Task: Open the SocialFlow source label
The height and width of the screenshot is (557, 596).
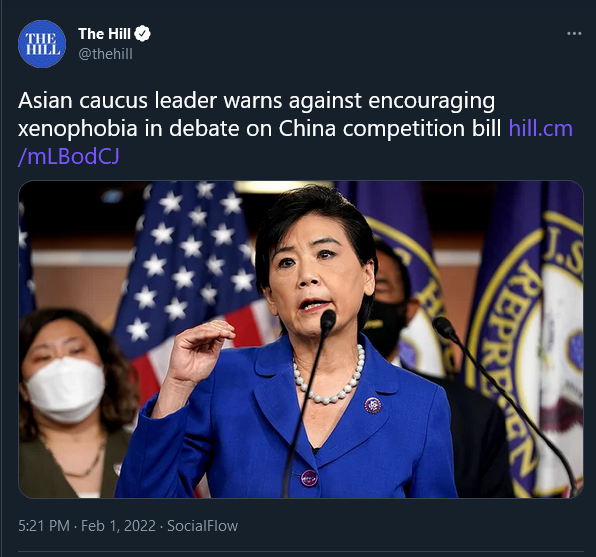Action: [202, 526]
